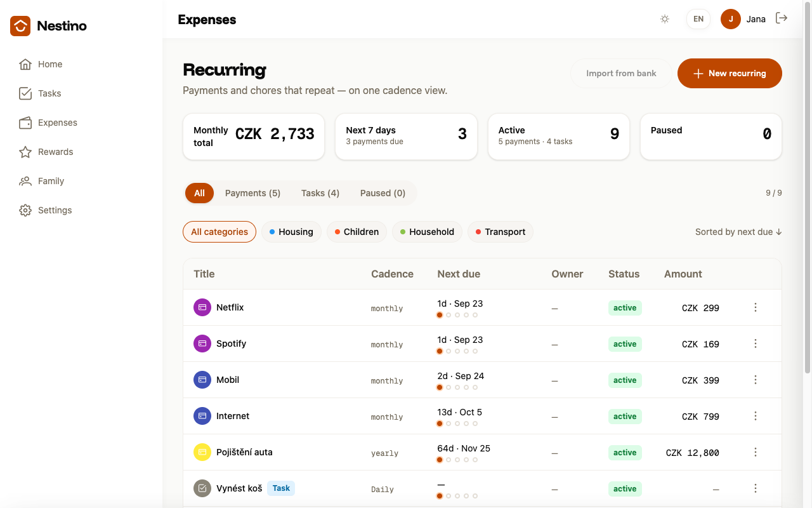Image resolution: width=812 pixels, height=508 pixels.
Task: Click the active status badge for Netflix
Action: coord(625,308)
